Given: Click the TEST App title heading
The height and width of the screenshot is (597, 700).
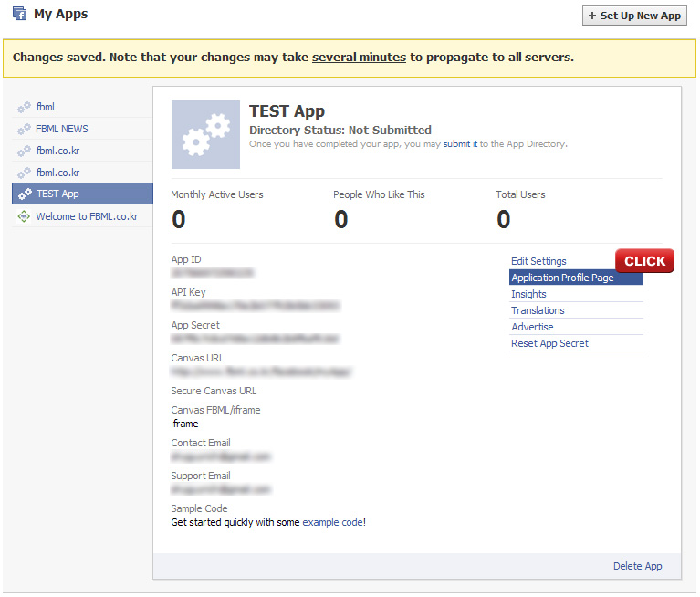Looking at the screenshot, I should [287, 111].
